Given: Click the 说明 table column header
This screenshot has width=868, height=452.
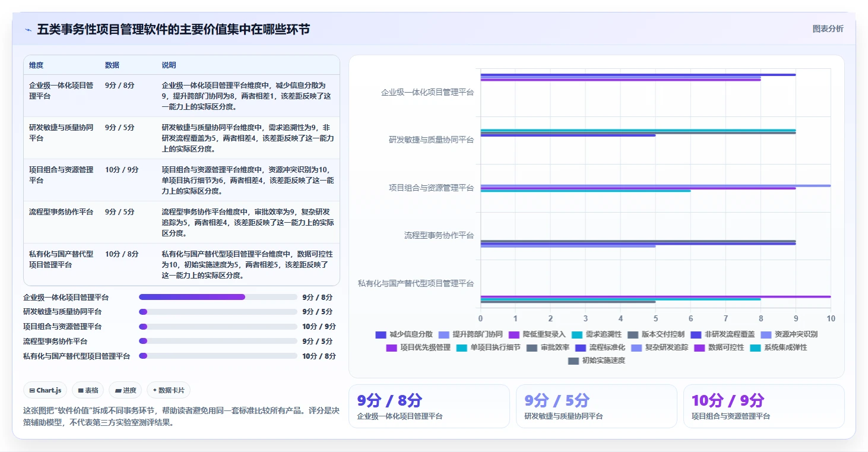Looking at the screenshot, I should (169, 65).
